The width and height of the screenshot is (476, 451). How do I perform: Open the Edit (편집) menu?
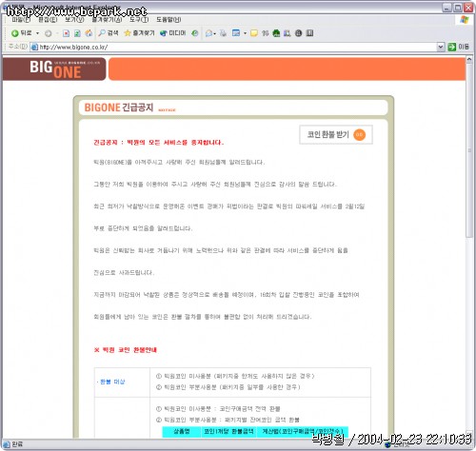[48, 20]
